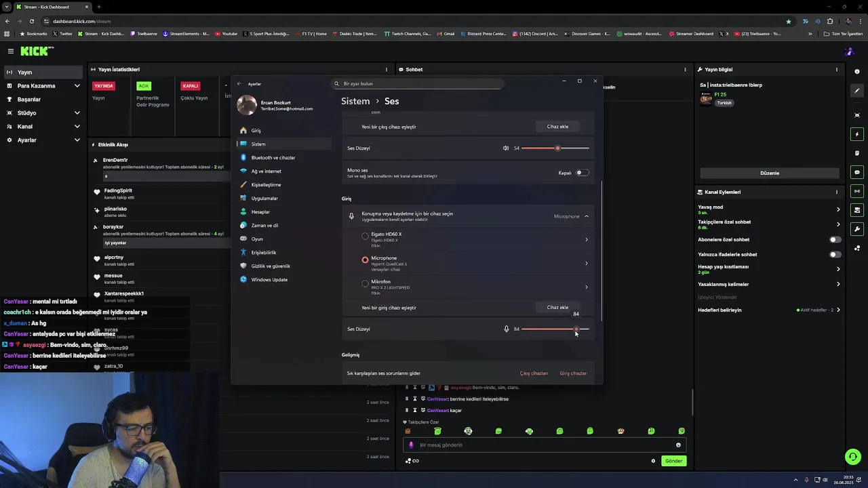Click the lightning bolt icon in right rail
Viewport: 868px width, 488px height.
pos(857,134)
